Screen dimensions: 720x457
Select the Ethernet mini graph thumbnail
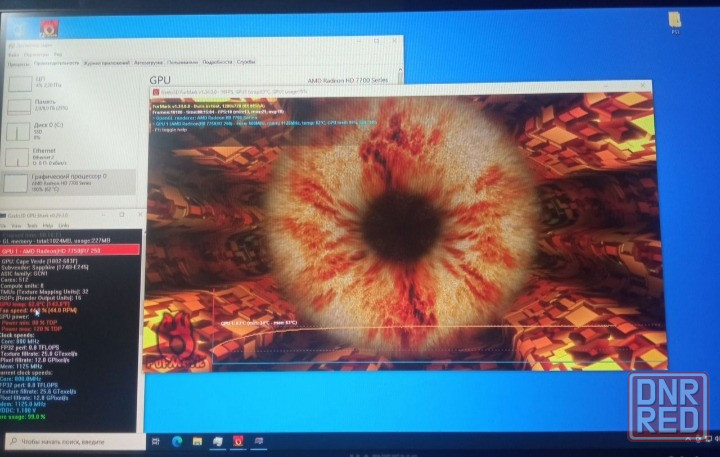pyautogui.click(x=17, y=158)
